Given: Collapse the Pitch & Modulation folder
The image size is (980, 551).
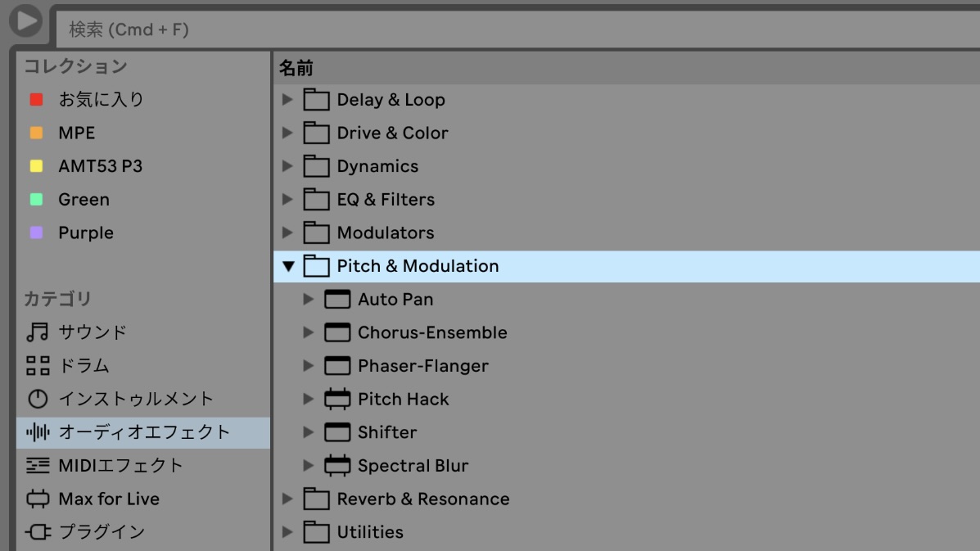Looking at the screenshot, I should (287, 266).
